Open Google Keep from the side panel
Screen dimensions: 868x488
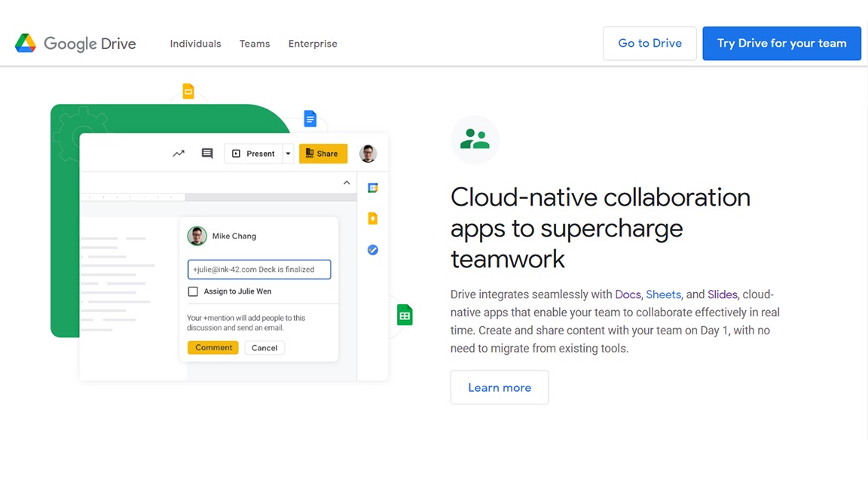(372, 218)
